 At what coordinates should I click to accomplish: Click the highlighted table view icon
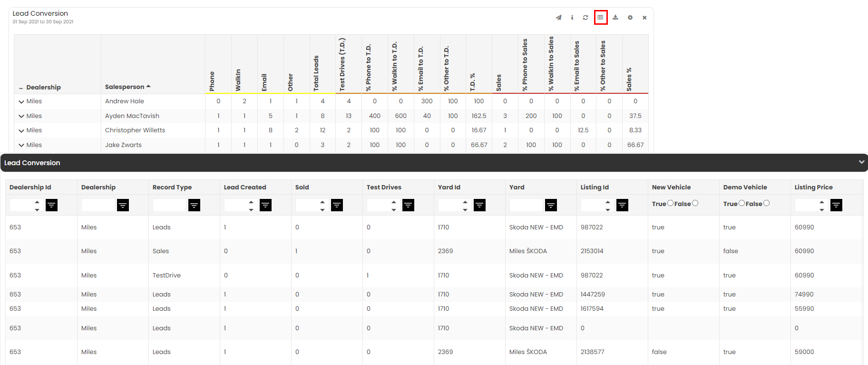(601, 18)
